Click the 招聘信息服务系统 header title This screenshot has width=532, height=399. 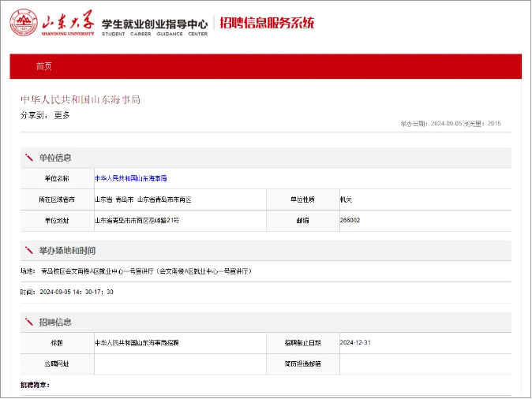click(267, 23)
